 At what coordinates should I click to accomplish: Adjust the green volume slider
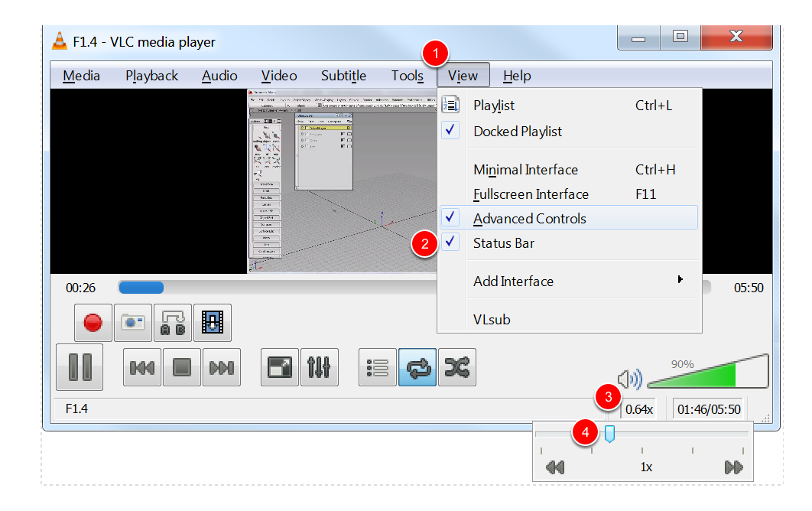[707, 371]
